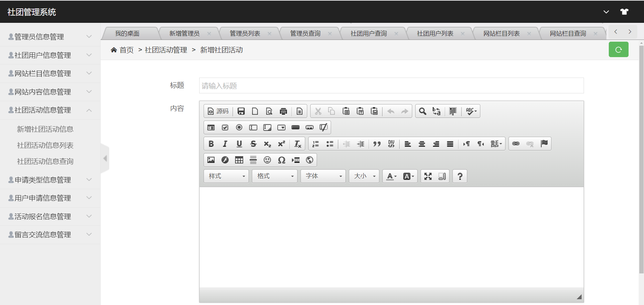This screenshot has width=644, height=305.
Task: Toggle block quote formatting
Action: click(x=377, y=144)
